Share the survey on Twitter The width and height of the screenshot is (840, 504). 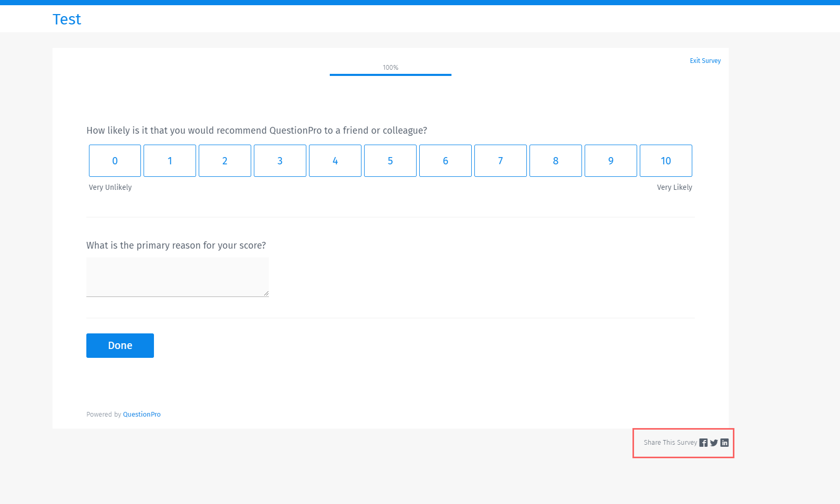point(714,443)
